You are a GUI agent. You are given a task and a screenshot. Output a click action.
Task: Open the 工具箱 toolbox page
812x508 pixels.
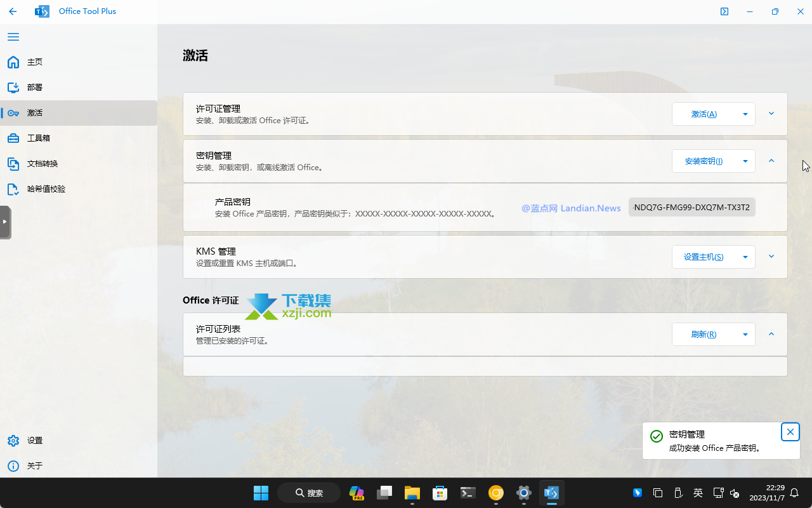(79, 138)
